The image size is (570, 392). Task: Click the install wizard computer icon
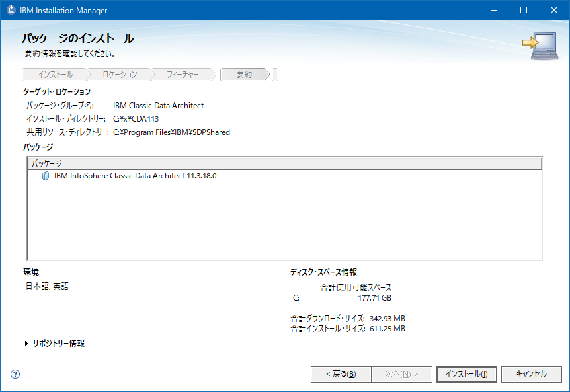coord(540,46)
